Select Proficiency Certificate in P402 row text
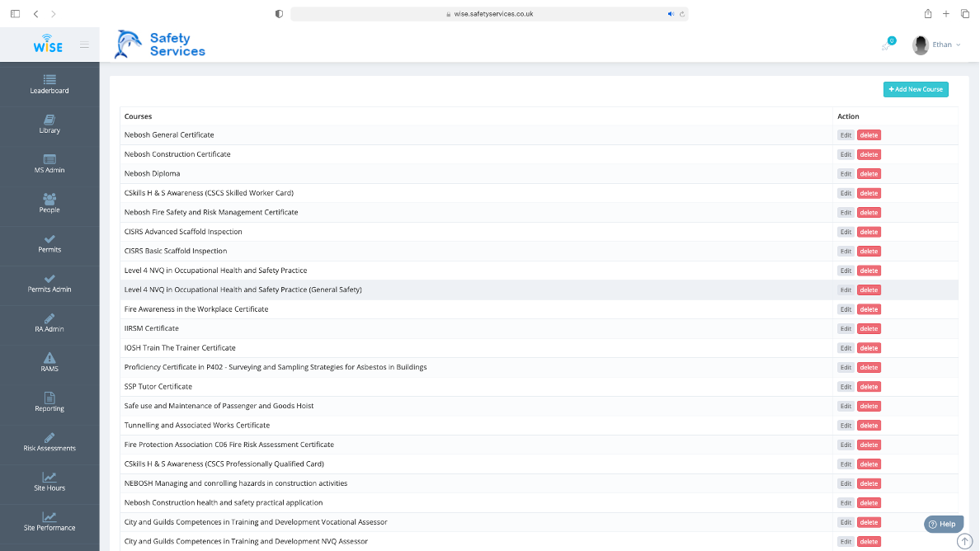The height and width of the screenshot is (551, 980). pos(275,367)
